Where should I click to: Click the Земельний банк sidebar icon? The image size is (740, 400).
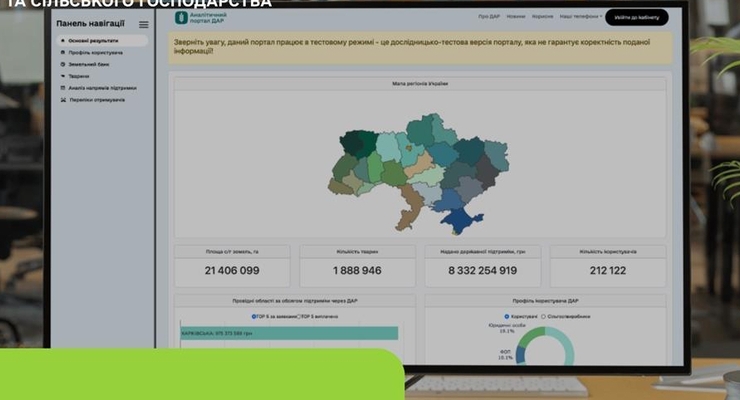[x=63, y=65]
